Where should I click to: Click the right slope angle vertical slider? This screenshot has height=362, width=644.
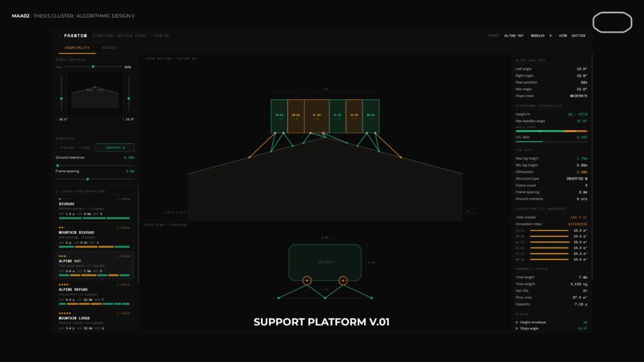coord(128,99)
